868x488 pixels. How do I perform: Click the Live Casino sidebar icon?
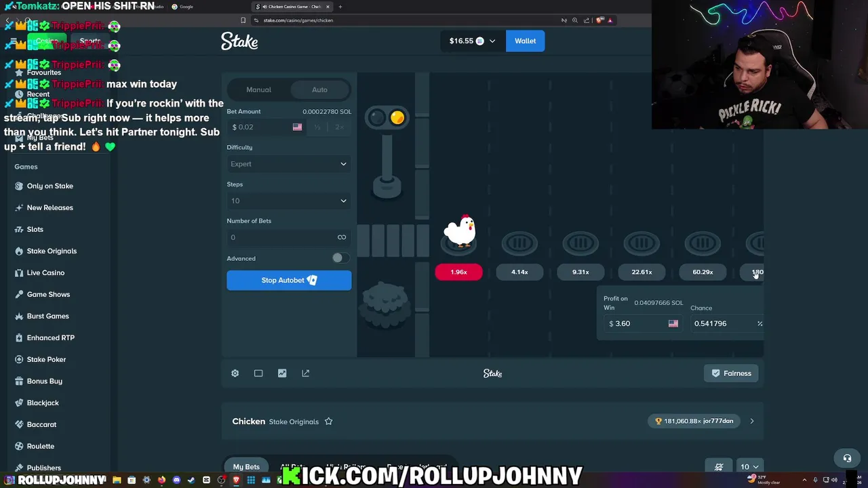point(19,272)
